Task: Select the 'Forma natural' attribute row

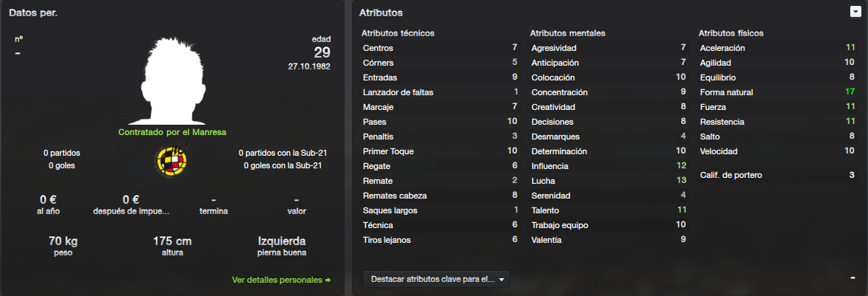Action: (777, 92)
